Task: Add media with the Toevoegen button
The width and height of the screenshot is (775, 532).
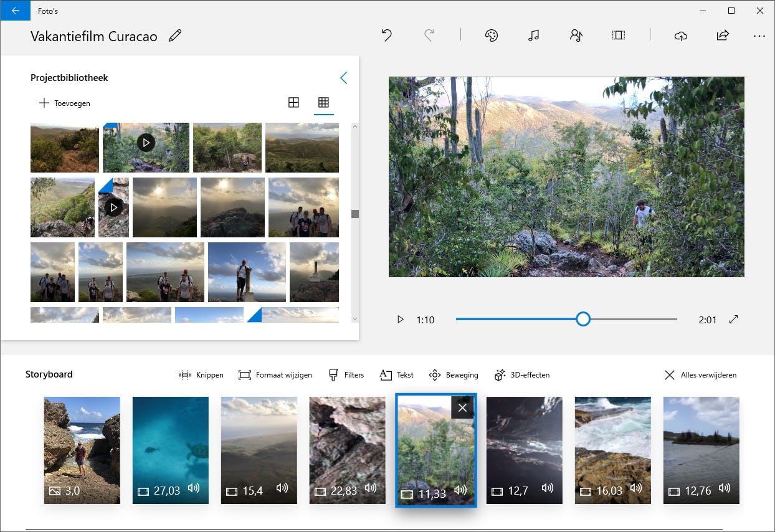Action: coord(65,103)
